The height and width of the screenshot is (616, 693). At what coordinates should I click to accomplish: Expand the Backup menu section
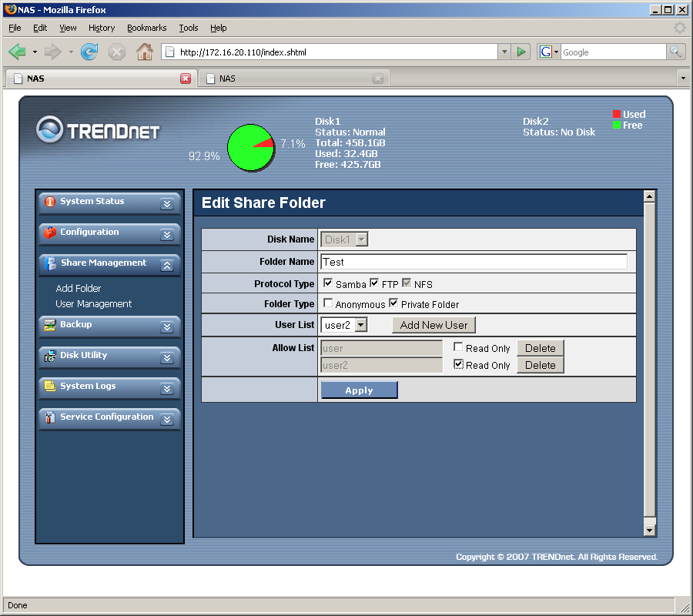(166, 327)
